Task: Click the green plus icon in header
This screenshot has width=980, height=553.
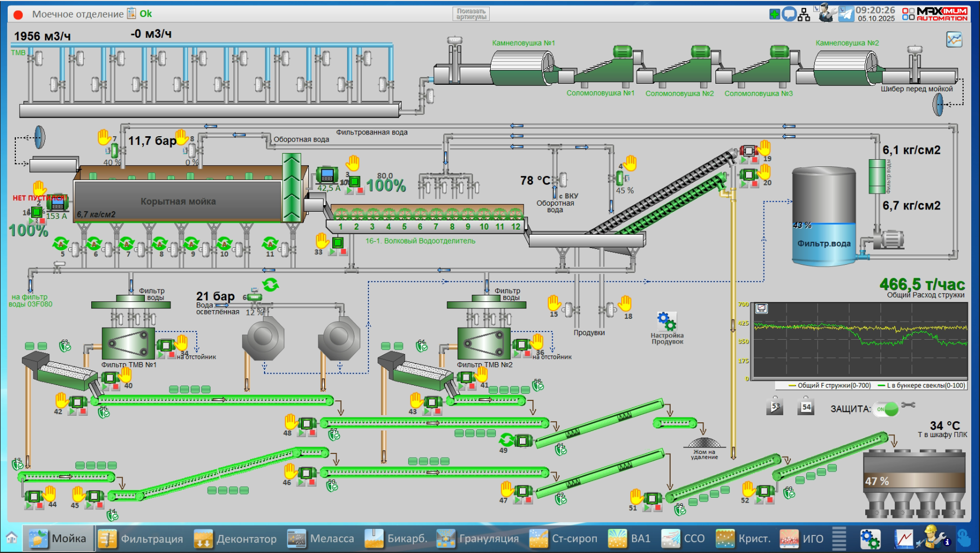Action: click(774, 14)
